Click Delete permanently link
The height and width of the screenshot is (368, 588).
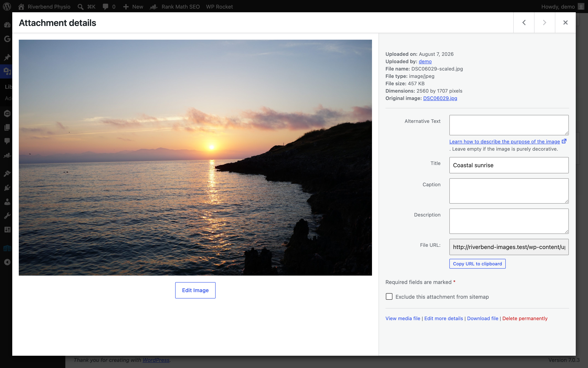(525, 318)
